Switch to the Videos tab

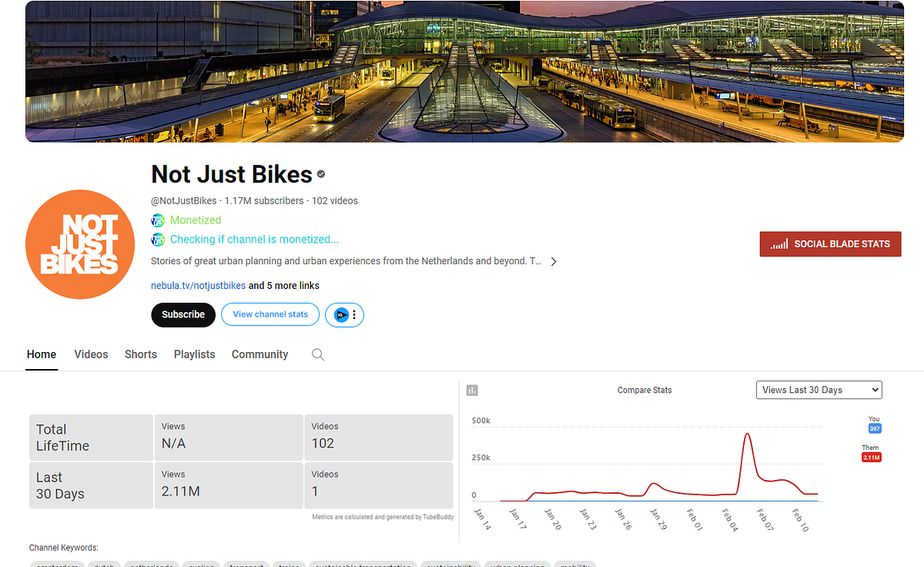pyautogui.click(x=91, y=354)
